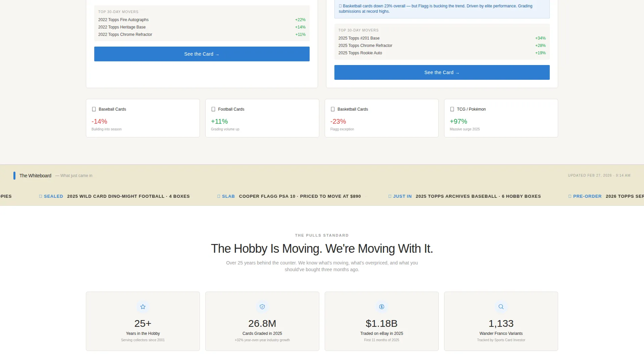Click the Flagg exception caption
644x362 pixels.
click(x=342, y=129)
